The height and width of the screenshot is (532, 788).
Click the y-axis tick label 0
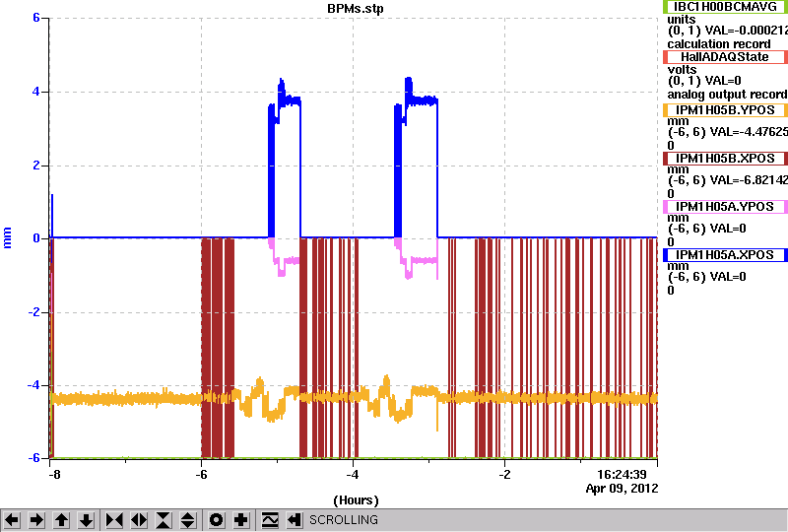pos(36,237)
